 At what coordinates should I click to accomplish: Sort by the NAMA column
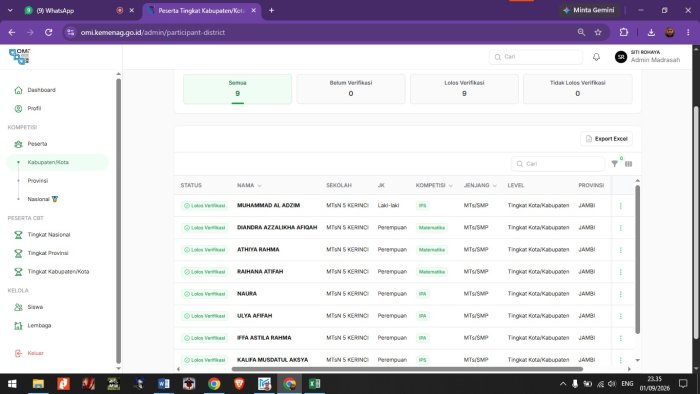click(x=249, y=185)
